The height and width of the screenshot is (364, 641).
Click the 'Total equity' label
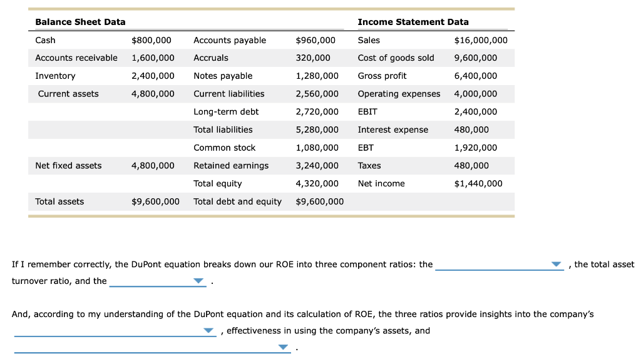[x=217, y=184]
